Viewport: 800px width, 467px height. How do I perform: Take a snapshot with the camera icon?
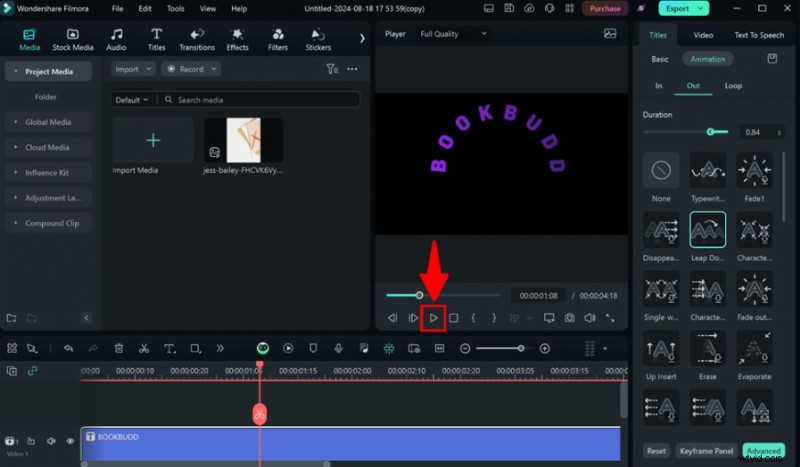569,318
